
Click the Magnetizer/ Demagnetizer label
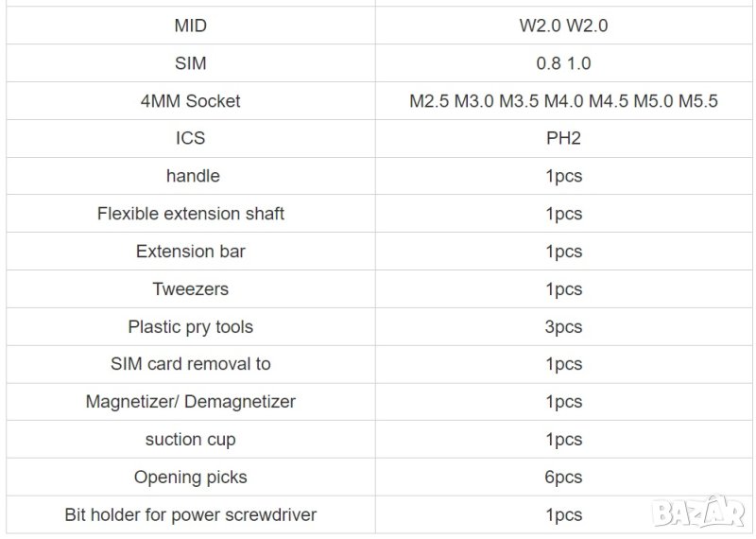click(191, 402)
